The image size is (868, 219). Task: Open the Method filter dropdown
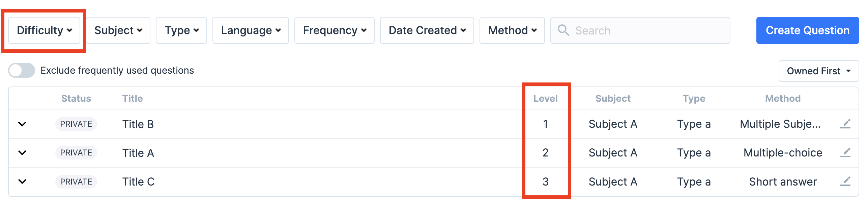[x=512, y=30]
